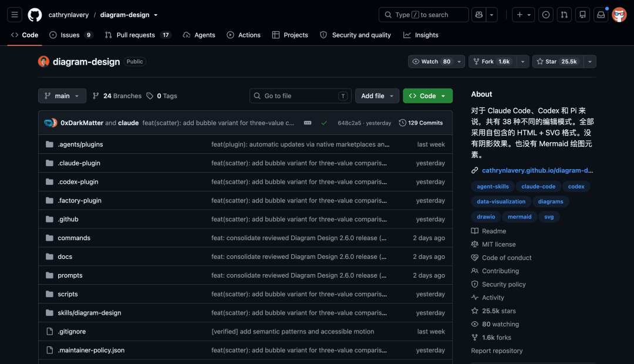Open the Add file dropdown
The image size is (634, 364).
377,96
